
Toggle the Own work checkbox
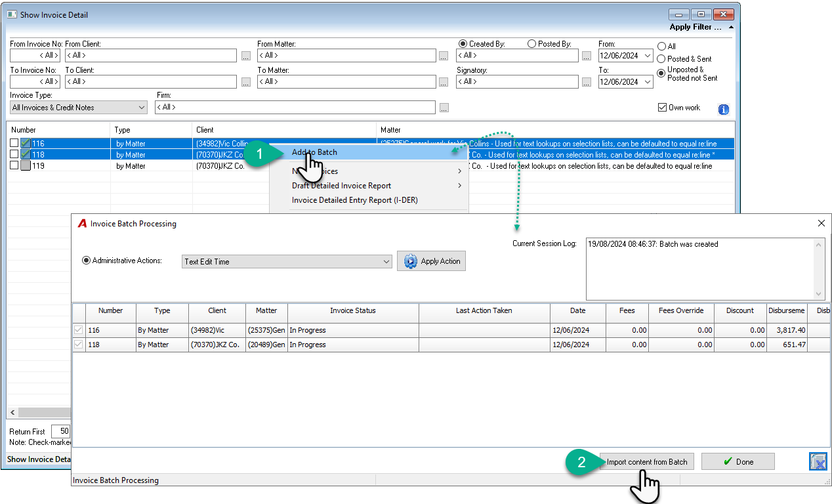662,108
